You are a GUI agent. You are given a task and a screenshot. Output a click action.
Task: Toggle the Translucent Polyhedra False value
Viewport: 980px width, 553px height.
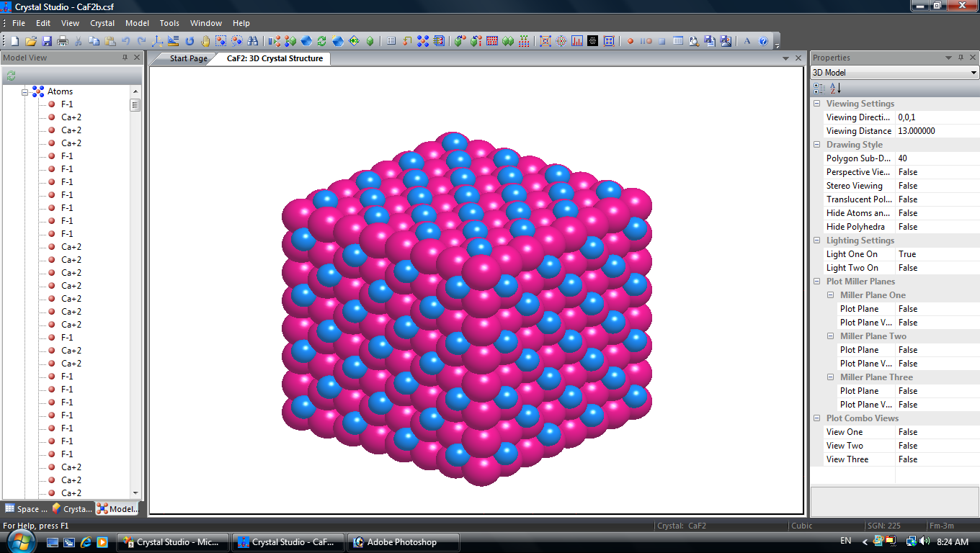(908, 199)
